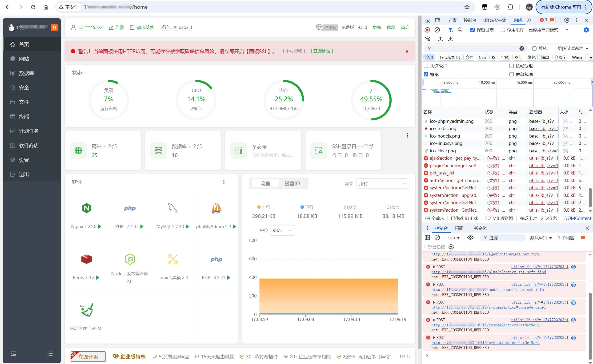Open software panel three-dot menu
593x364 pixels.
[x=224, y=182]
